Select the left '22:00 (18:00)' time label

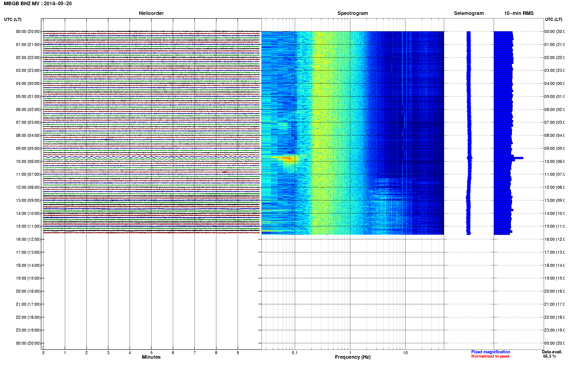[28, 317]
